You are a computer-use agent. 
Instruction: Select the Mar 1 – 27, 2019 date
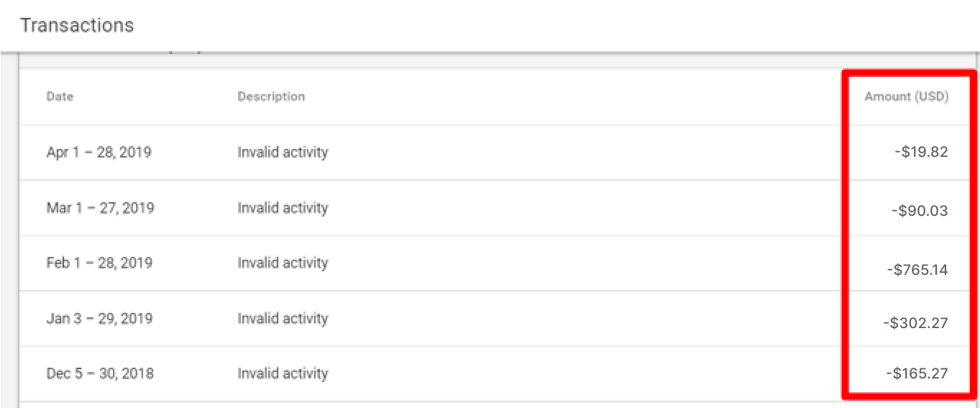(100, 208)
